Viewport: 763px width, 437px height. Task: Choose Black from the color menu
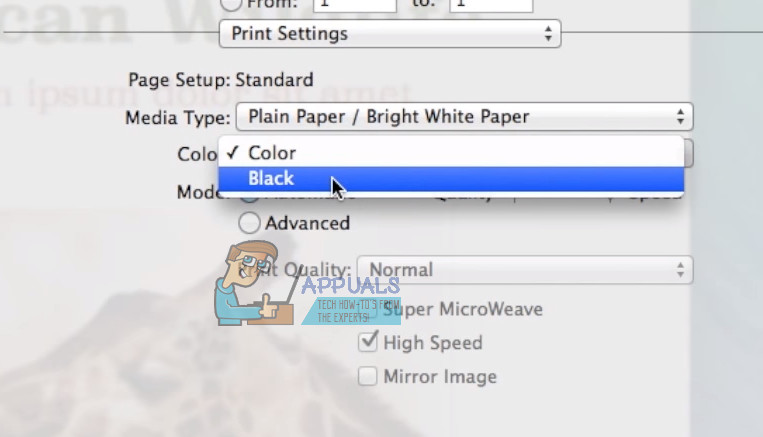271,179
